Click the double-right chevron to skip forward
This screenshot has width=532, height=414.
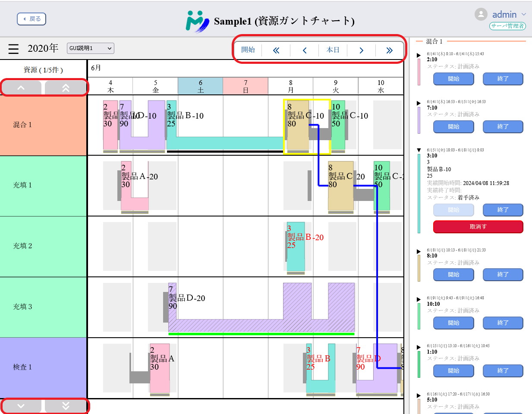pos(389,50)
